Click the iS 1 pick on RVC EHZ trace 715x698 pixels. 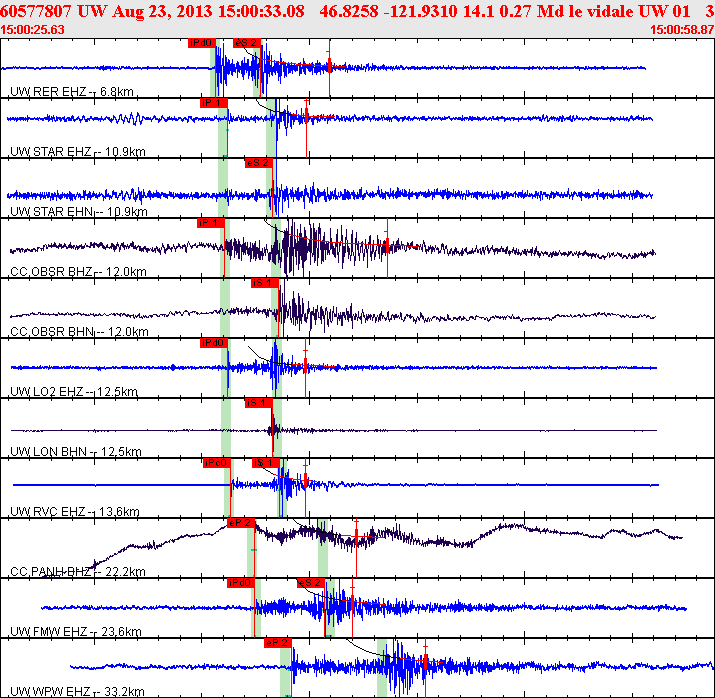click(266, 463)
